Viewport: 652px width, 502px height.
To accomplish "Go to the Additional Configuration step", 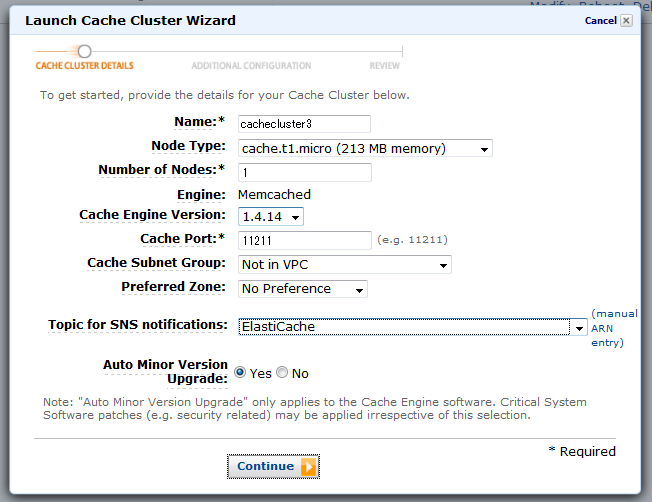I will pos(251,66).
